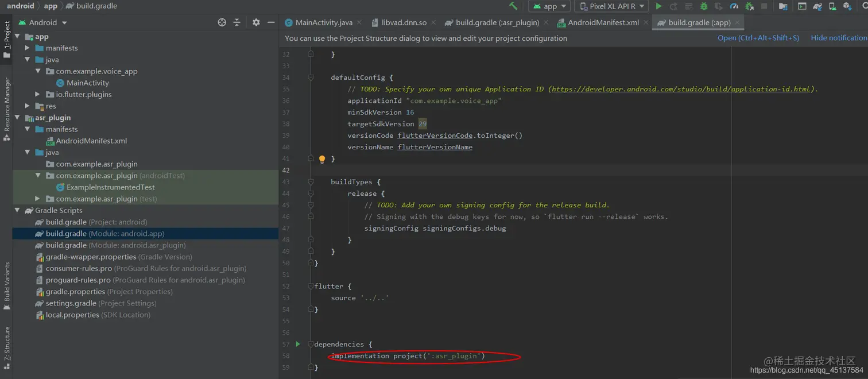Viewport: 868px width, 379px height.
Task: Toggle the Build Variants tool window
Action: tap(6, 286)
